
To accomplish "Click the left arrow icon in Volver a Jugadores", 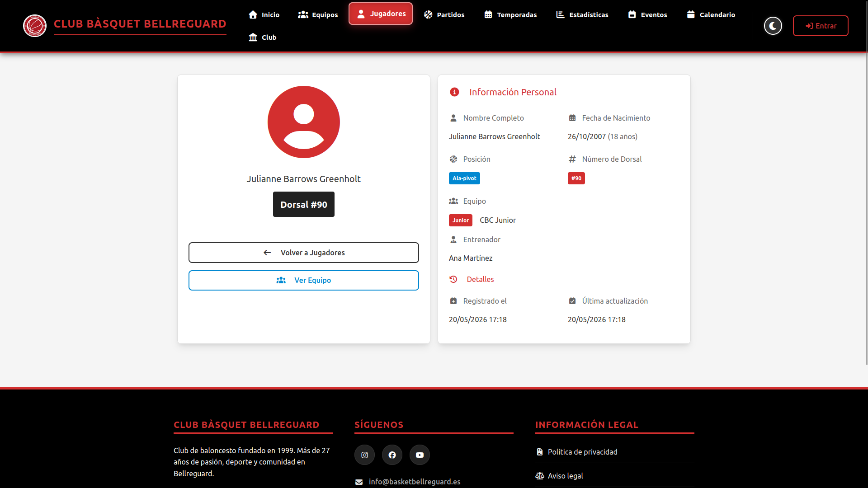I will pos(267,253).
